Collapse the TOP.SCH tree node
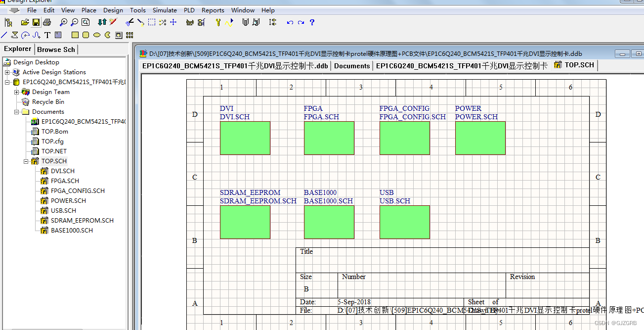644x330 pixels. click(25, 161)
